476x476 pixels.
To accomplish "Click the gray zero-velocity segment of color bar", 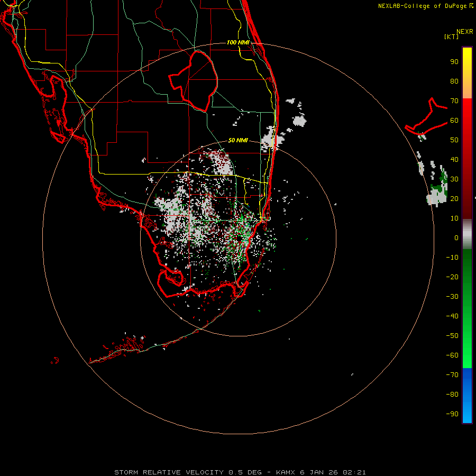I will [x=467, y=234].
